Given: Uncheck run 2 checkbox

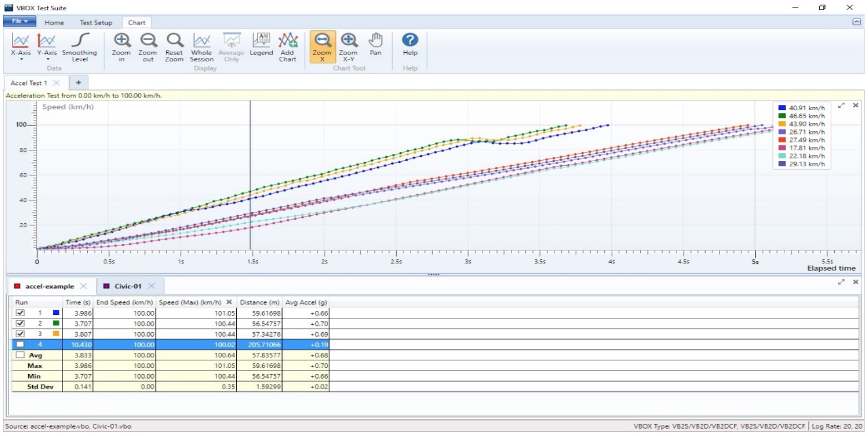Looking at the screenshot, I should pyautogui.click(x=21, y=324).
